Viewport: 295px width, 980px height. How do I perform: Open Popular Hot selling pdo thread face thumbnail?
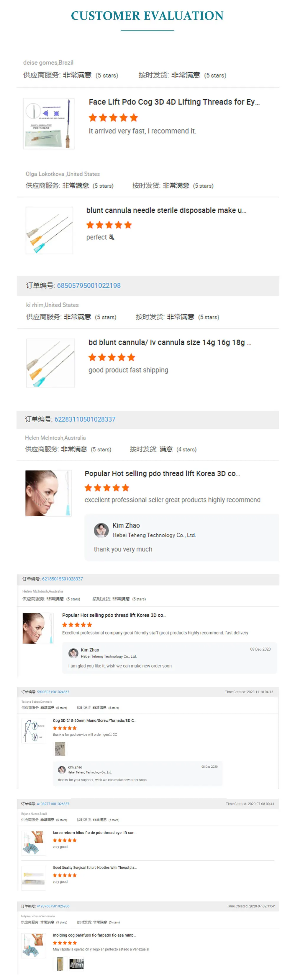click(48, 493)
